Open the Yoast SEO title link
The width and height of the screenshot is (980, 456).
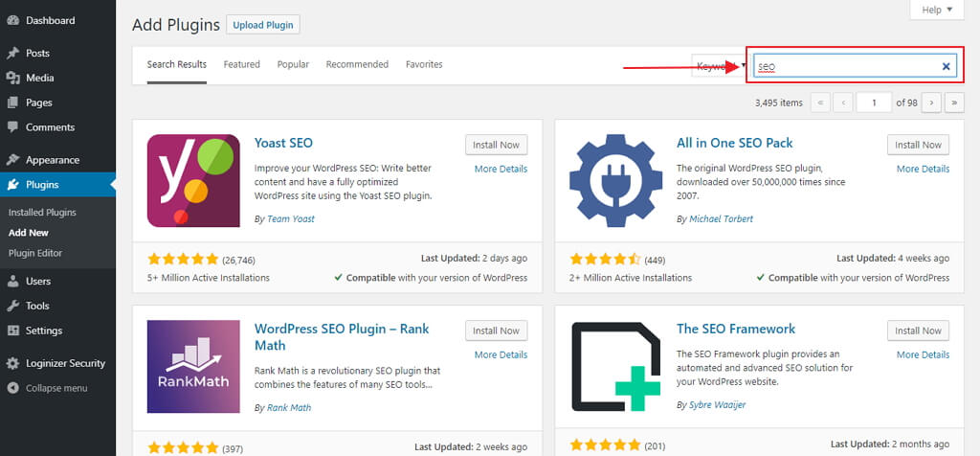283,143
